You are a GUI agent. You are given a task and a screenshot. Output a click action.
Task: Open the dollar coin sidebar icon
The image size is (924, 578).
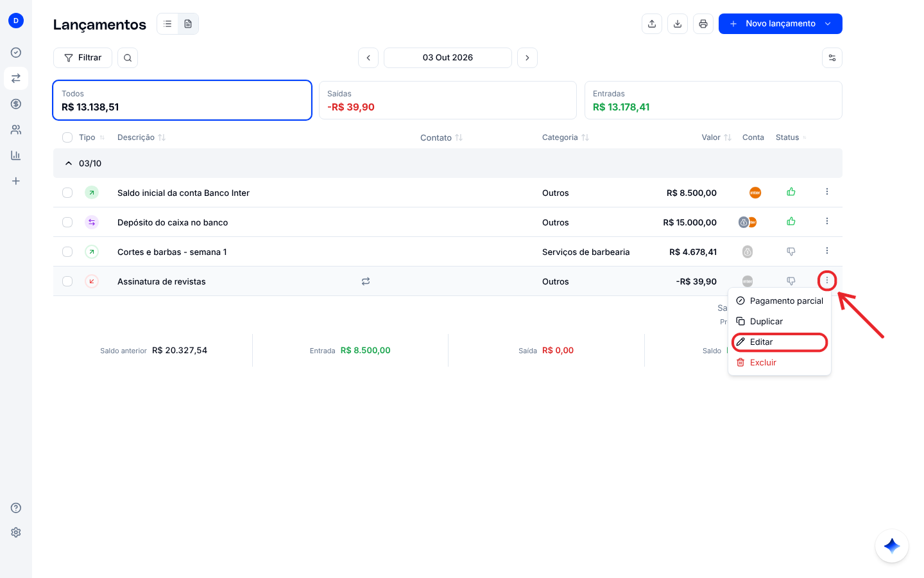pyautogui.click(x=16, y=104)
